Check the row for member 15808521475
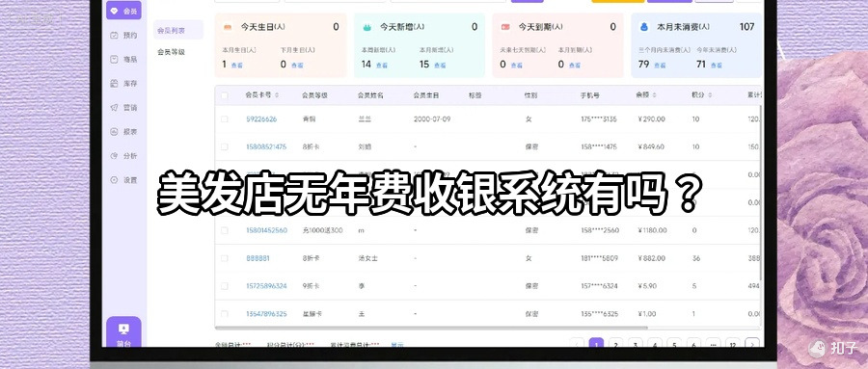The height and width of the screenshot is (369, 868). [224, 146]
